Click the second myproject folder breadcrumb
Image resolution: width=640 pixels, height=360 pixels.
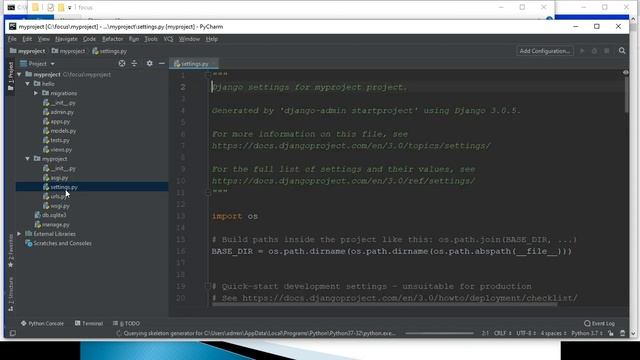[x=69, y=51]
